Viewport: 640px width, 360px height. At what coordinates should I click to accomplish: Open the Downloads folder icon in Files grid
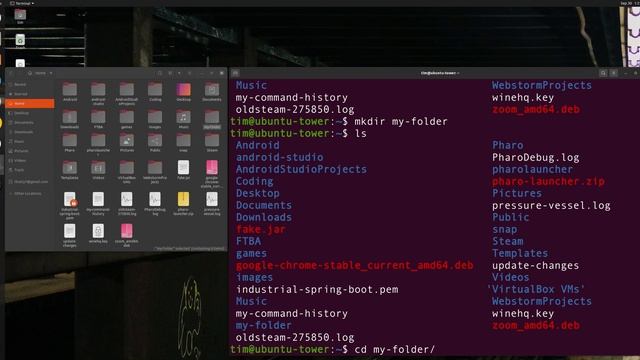pos(70,118)
